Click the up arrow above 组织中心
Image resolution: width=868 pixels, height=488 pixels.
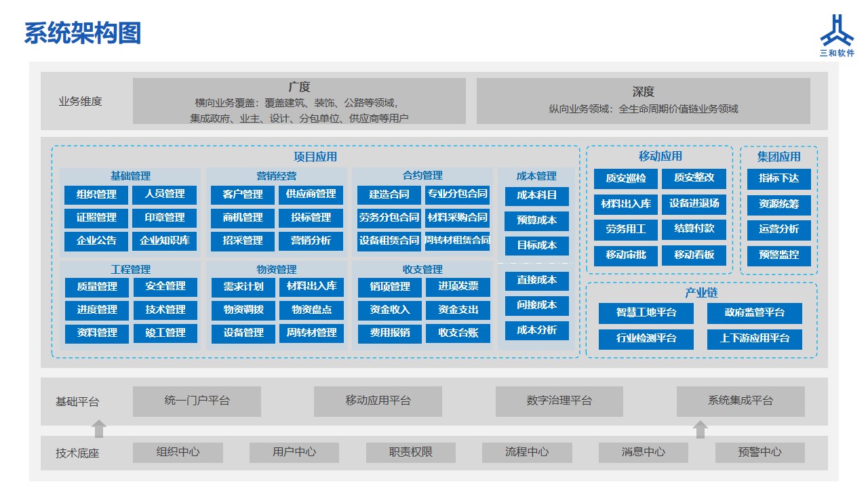point(99,429)
